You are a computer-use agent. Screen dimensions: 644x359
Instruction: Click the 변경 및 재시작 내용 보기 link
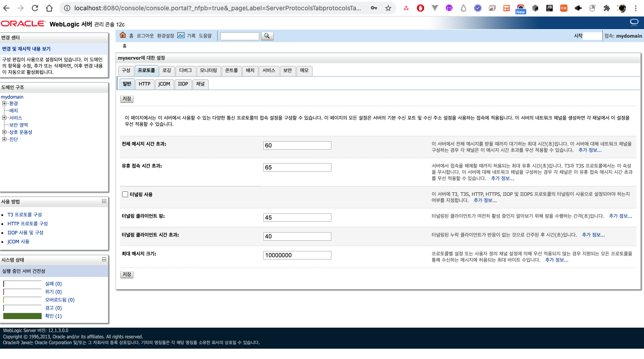26,49
